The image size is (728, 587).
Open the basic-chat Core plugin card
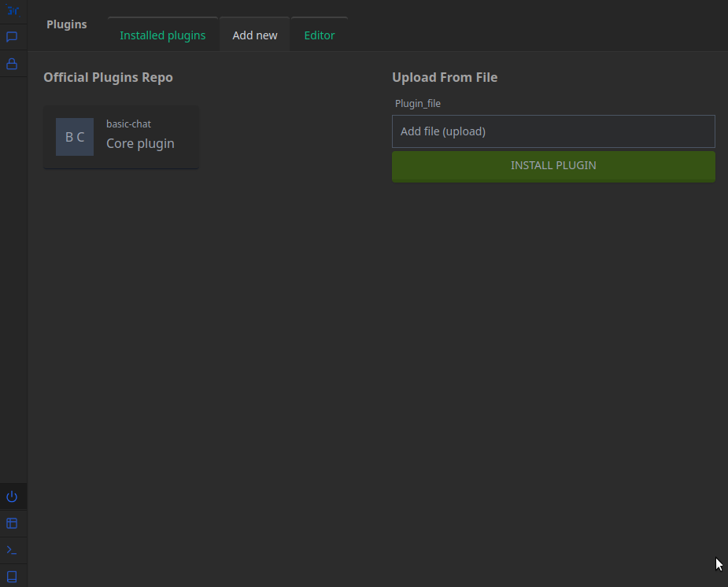121,137
